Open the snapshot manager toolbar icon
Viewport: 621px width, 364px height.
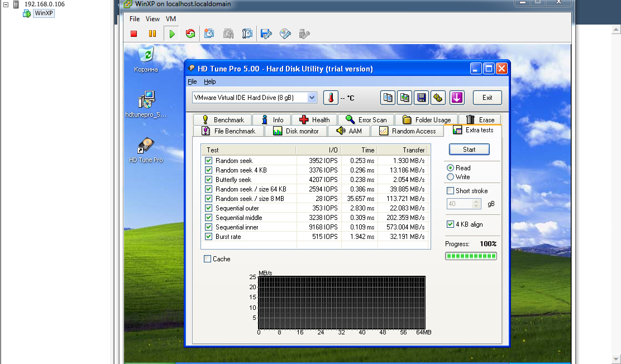pyautogui.click(x=247, y=33)
